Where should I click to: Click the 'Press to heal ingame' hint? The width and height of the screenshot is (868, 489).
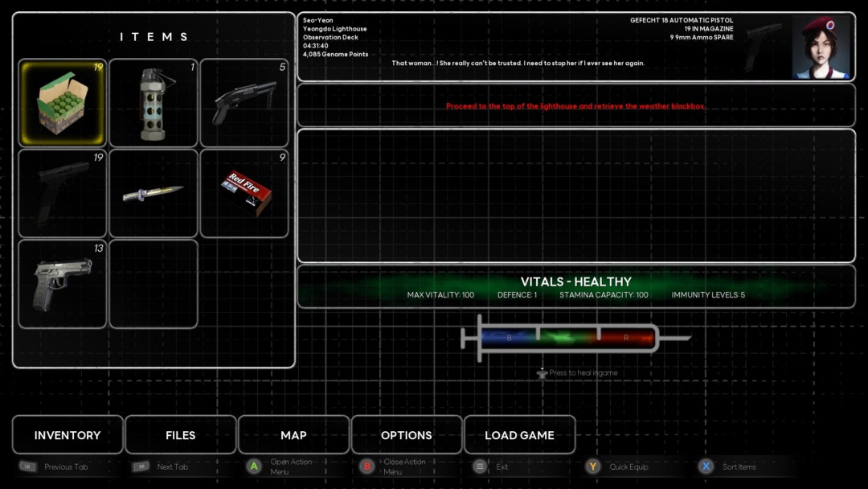577,372
